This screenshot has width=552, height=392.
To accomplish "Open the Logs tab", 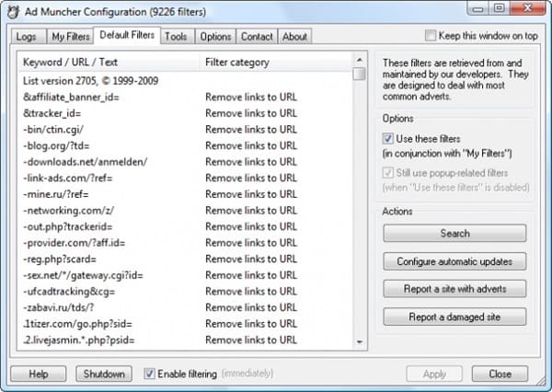I will (x=27, y=37).
